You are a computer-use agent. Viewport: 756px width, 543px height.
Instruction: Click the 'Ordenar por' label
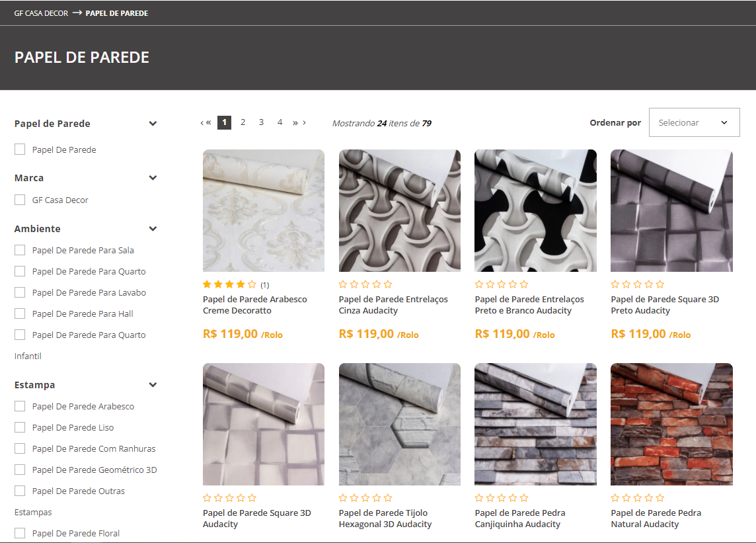pyautogui.click(x=615, y=122)
